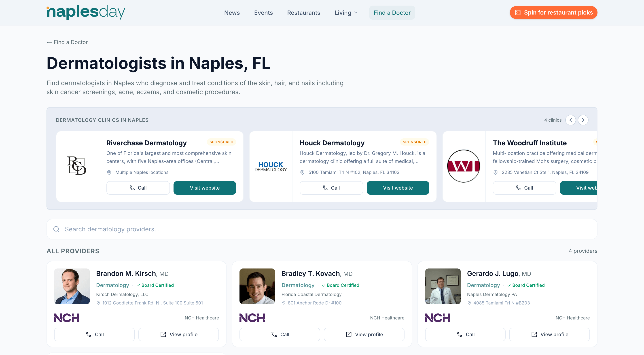Image resolution: width=644 pixels, height=355 pixels.
Task: Click Lugo address 4085 Tamiami Trl N
Action: [502, 303]
